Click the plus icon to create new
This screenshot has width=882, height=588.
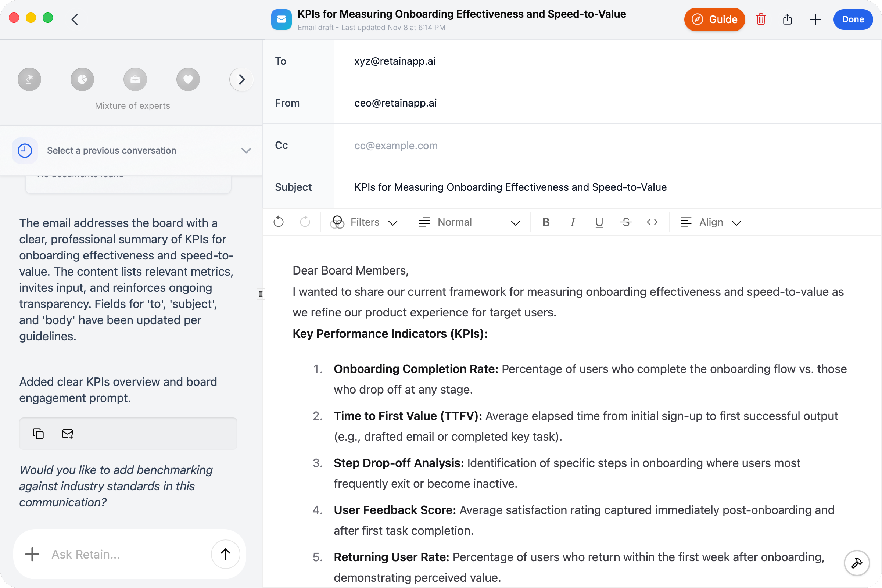click(x=815, y=19)
